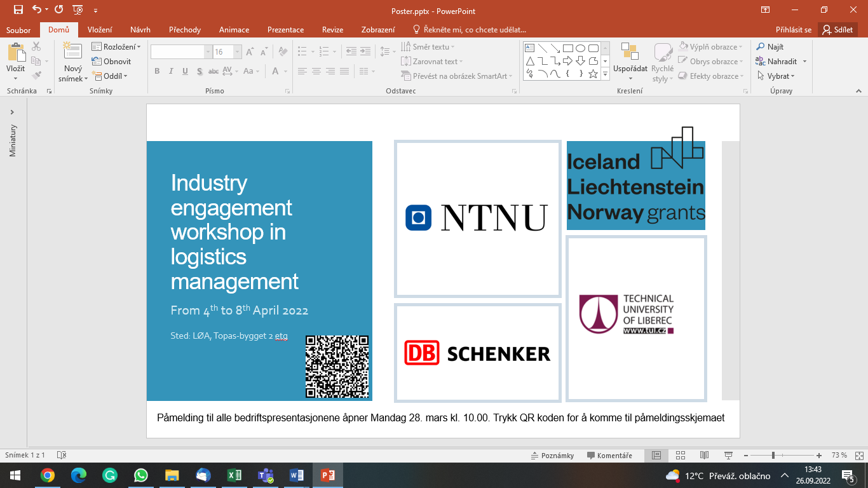868x488 pixels.
Task: Toggle Poznámky notes pane
Action: point(553,456)
